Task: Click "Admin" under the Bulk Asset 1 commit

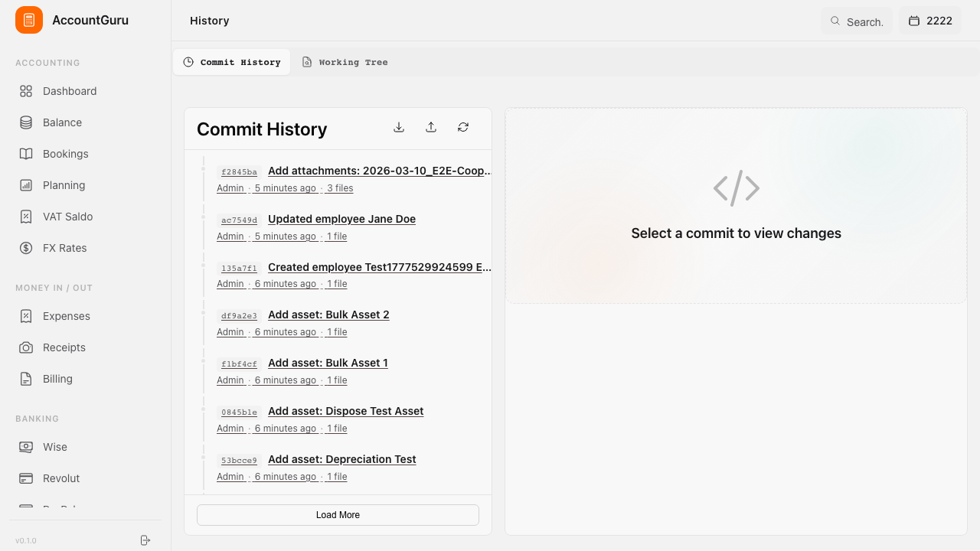Action: pyautogui.click(x=230, y=380)
